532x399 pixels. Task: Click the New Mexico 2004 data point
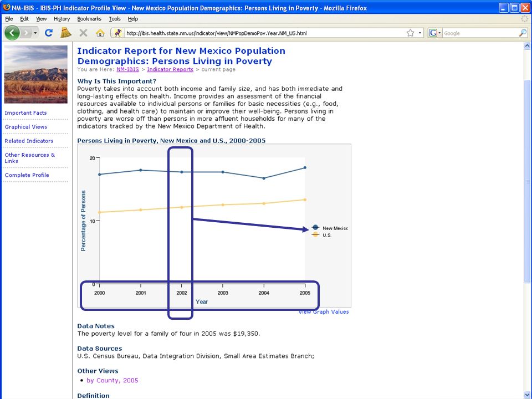pyautogui.click(x=264, y=178)
